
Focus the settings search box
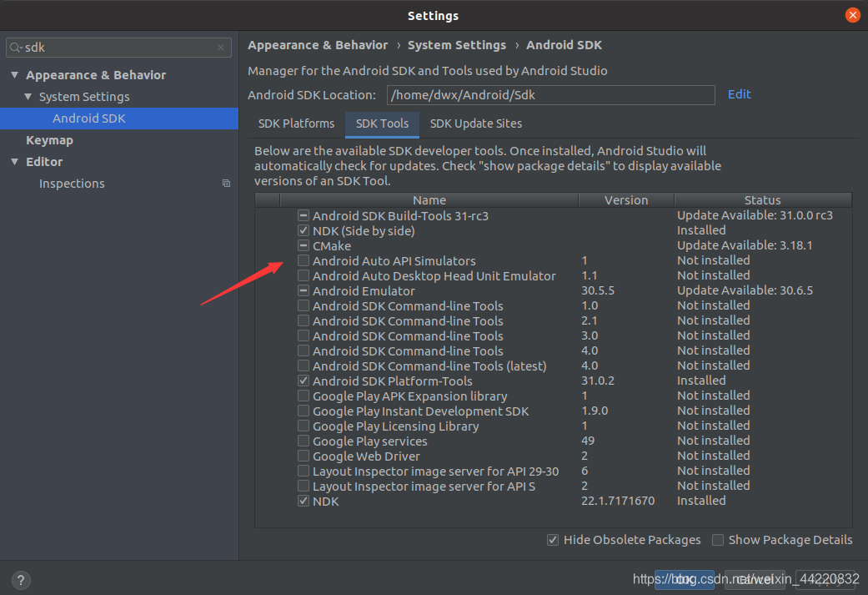click(x=118, y=48)
